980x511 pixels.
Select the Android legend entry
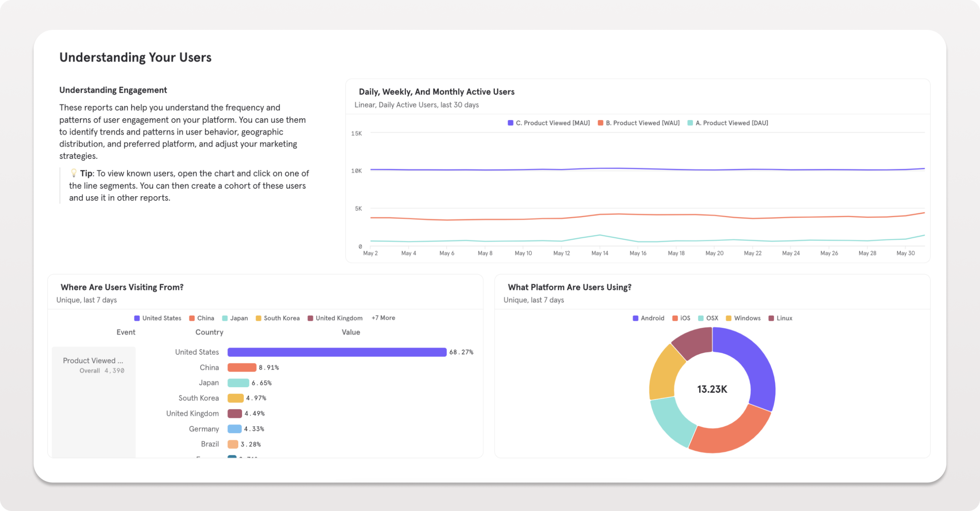[x=648, y=318]
